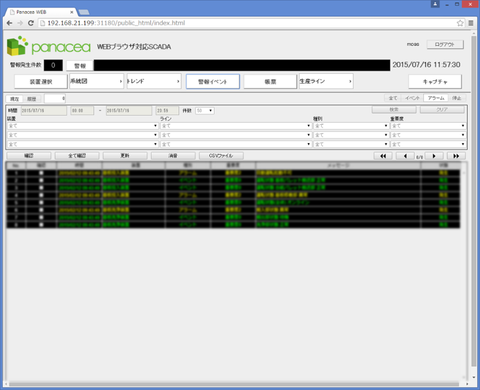Image resolution: width=480 pixels, height=390 pixels.
Task: Bookmark this page with the star icon
Action: pos(460,23)
